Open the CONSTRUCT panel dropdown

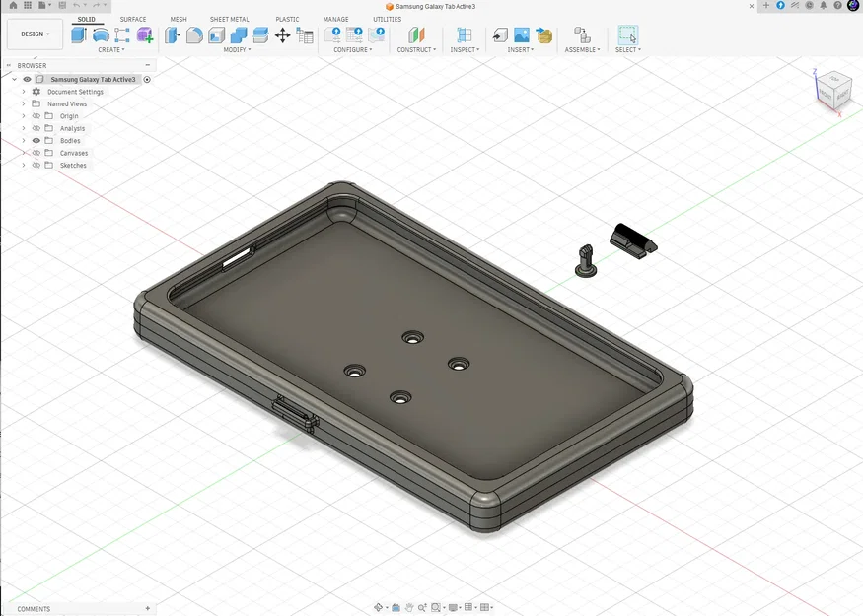coord(416,49)
